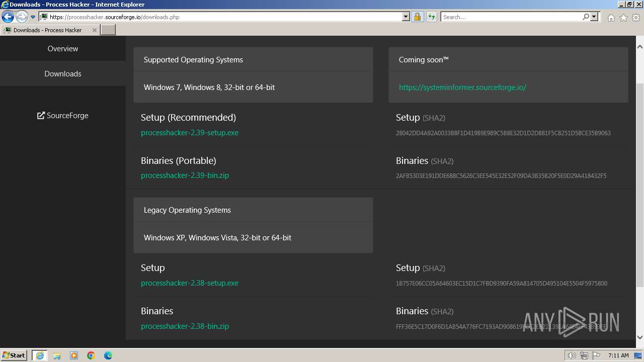Go back with the browser Back arrow
The width and height of the screenshot is (644, 362).
(8, 17)
